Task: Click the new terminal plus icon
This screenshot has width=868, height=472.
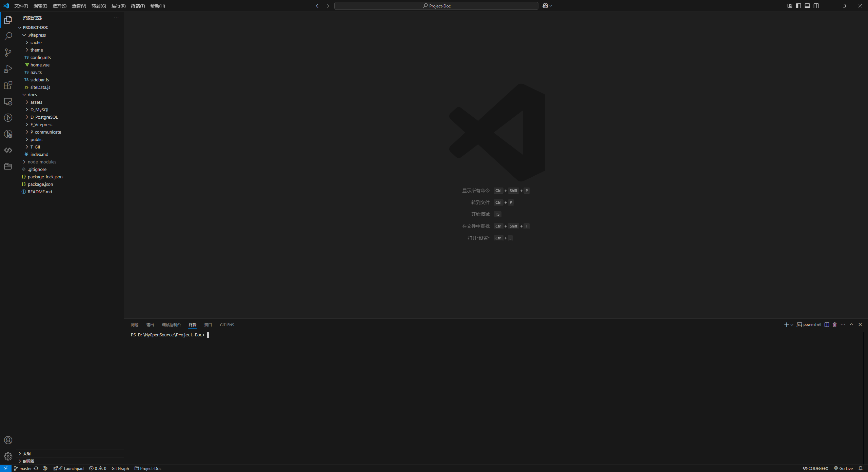Action: click(x=786, y=324)
